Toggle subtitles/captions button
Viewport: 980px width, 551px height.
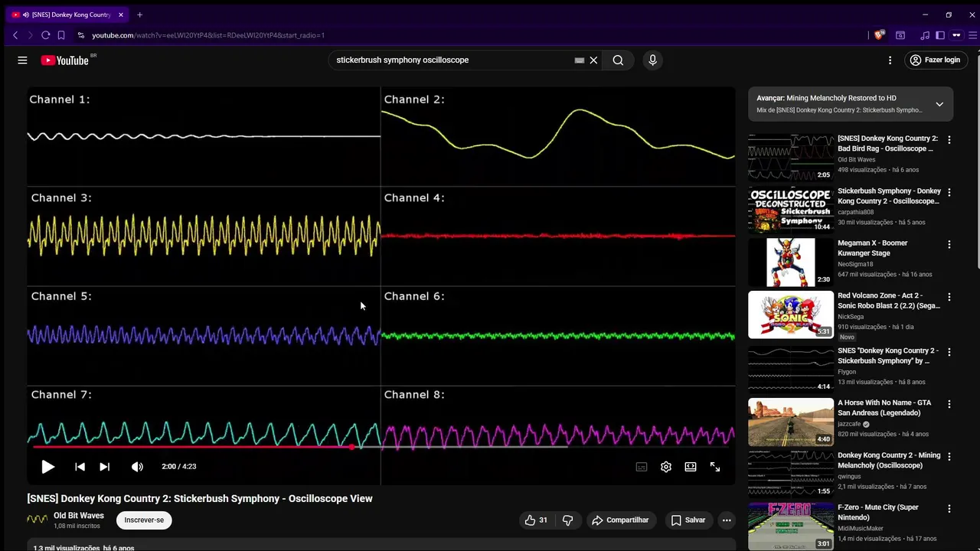tap(642, 467)
